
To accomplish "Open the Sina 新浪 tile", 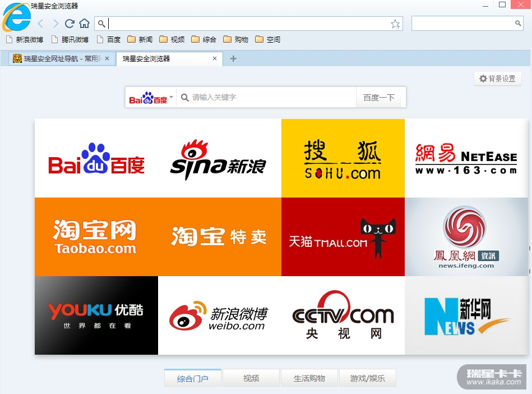I will point(220,158).
